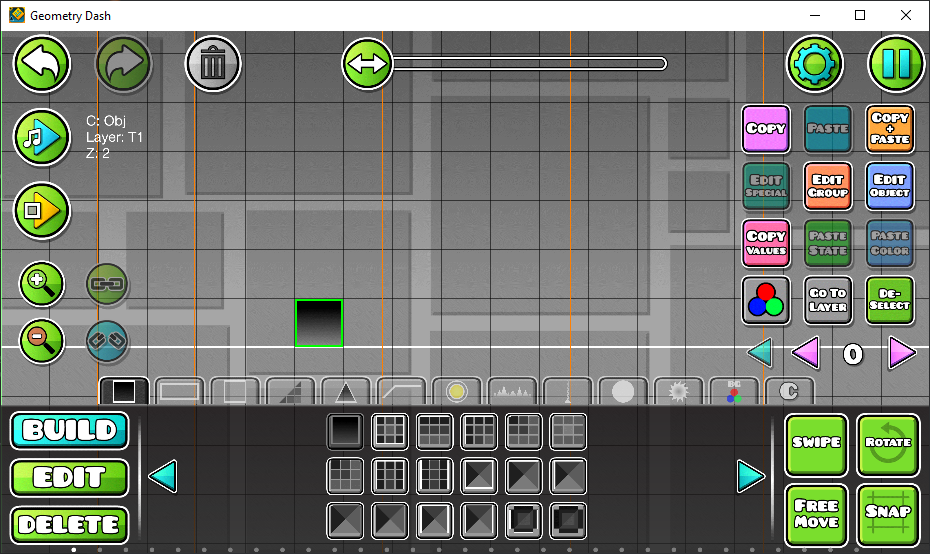This screenshot has width=930, height=554.
Task: Open the Edit Object button
Action: [x=890, y=186]
